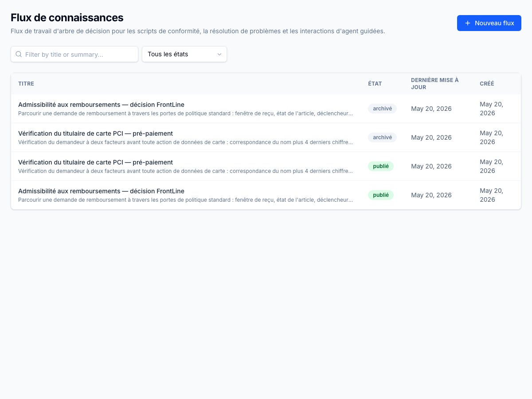Click the last-update date of published Admissibilité row
Viewport: 532px width, 399px height.
pyautogui.click(x=431, y=195)
